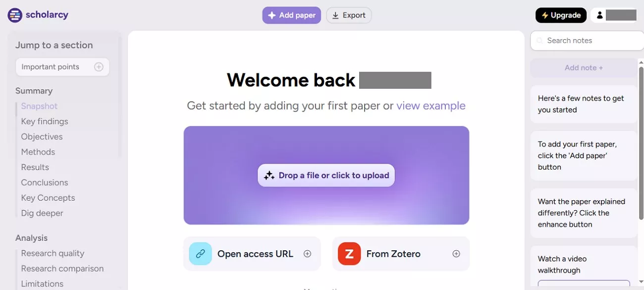Click the notes panel vertical scrollbar
The width and height of the screenshot is (644, 290).
coord(641,144)
